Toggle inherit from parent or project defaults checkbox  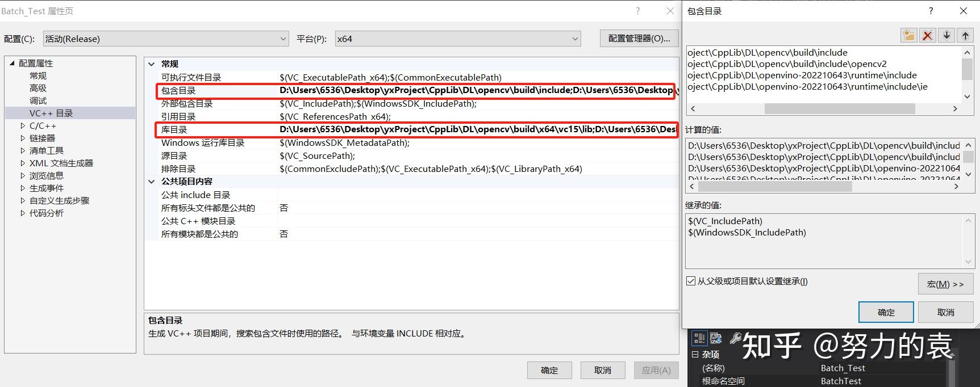pyautogui.click(x=691, y=281)
